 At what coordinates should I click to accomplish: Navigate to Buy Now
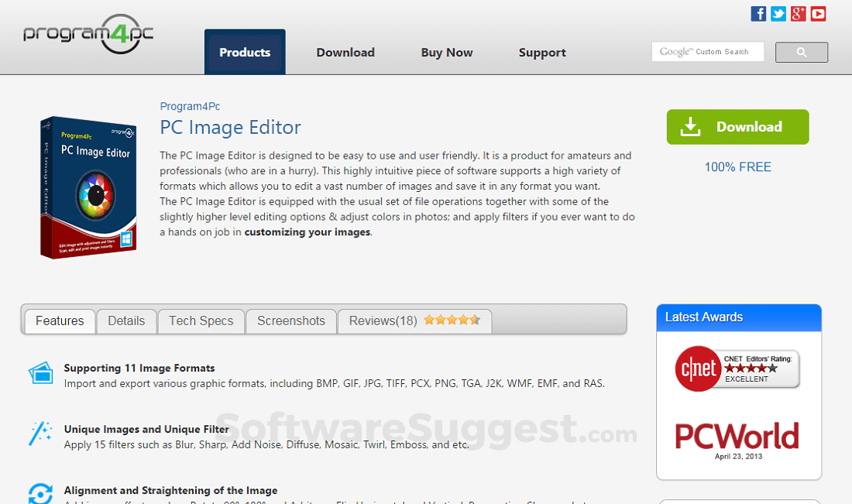pos(446,52)
